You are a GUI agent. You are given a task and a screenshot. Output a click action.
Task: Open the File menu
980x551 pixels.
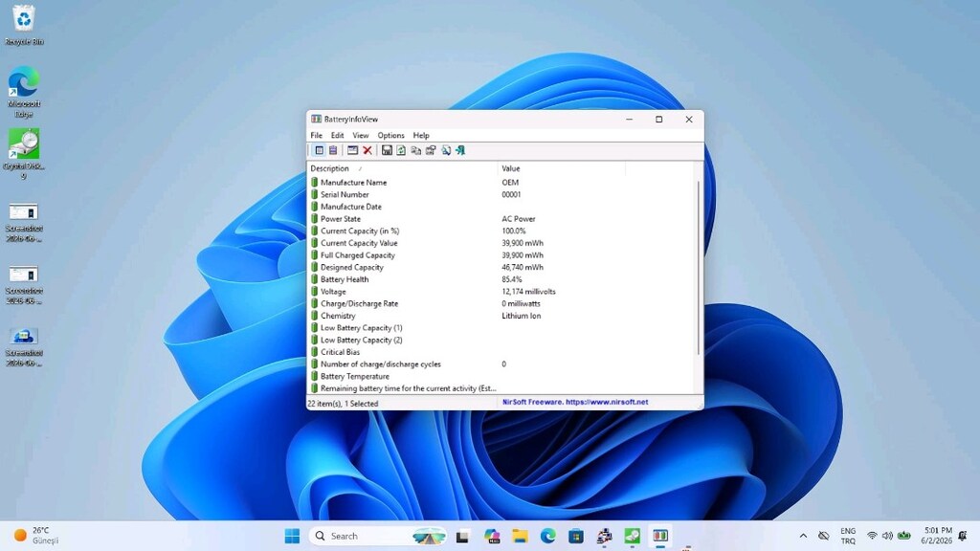click(x=316, y=136)
